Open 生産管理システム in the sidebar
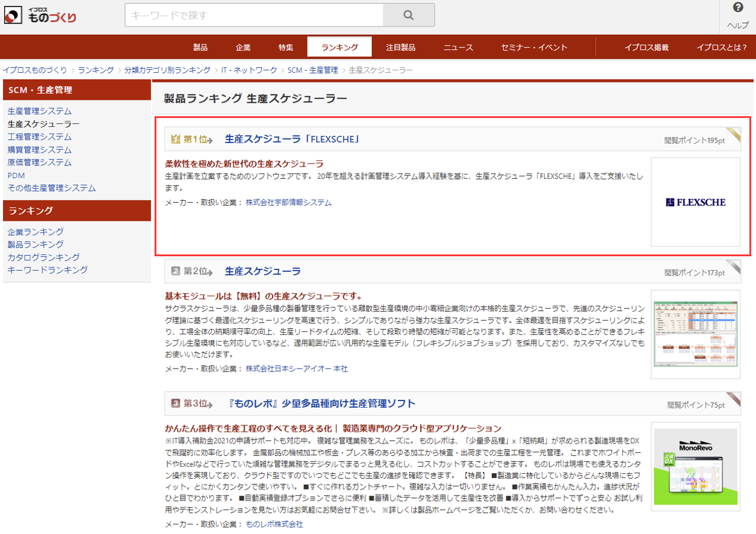The width and height of the screenshot is (756, 534). pos(40,111)
